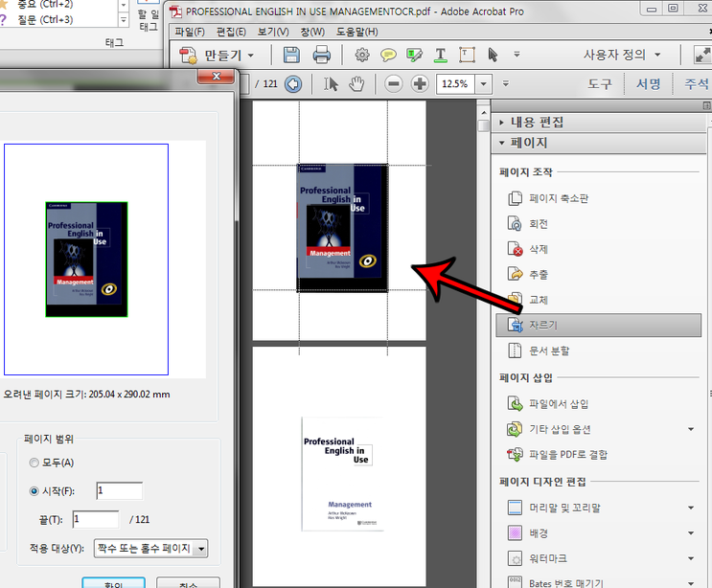Select the 모두(A) radio button

coord(34,463)
